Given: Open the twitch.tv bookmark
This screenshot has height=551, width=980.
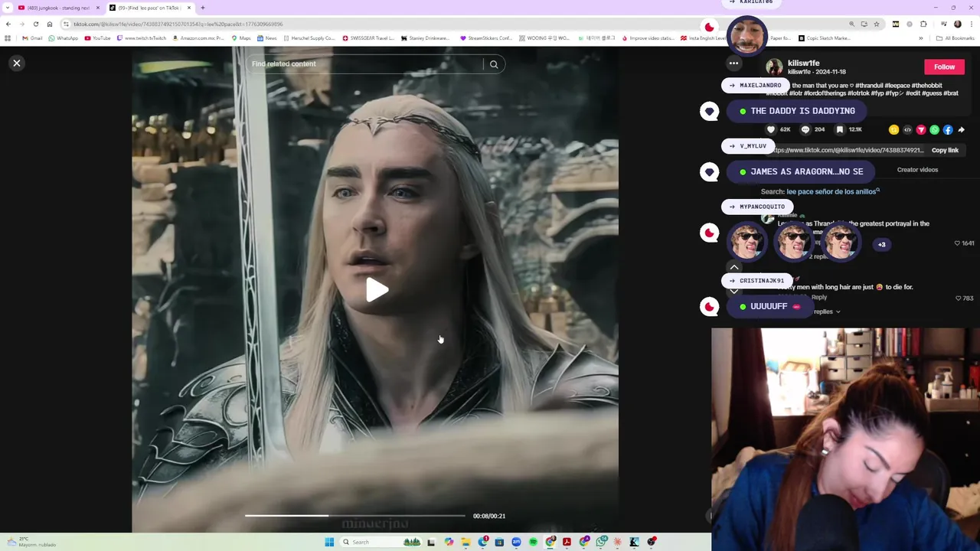Looking at the screenshot, I should click(x=141, y=38).
